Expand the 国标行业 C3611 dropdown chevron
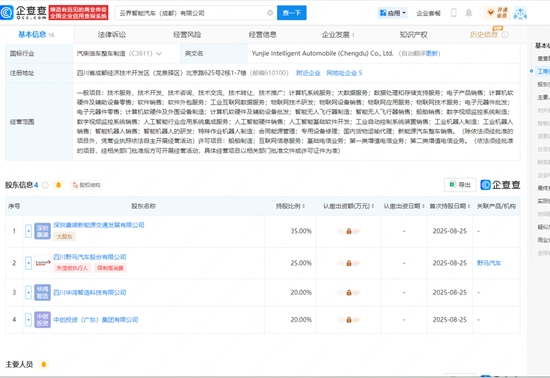The height and width of the screenshot is (378, 550). tap(159, 54)
